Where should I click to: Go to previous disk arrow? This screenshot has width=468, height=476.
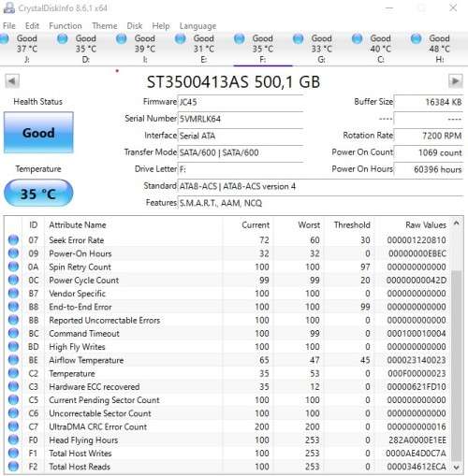pos(12,81)
